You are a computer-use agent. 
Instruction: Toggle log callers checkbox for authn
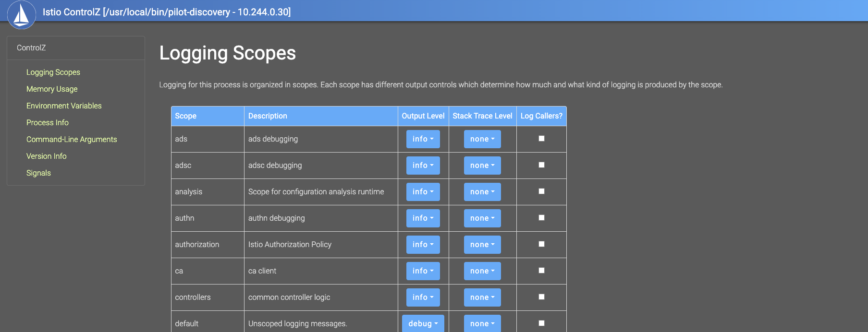pos(541,218)
